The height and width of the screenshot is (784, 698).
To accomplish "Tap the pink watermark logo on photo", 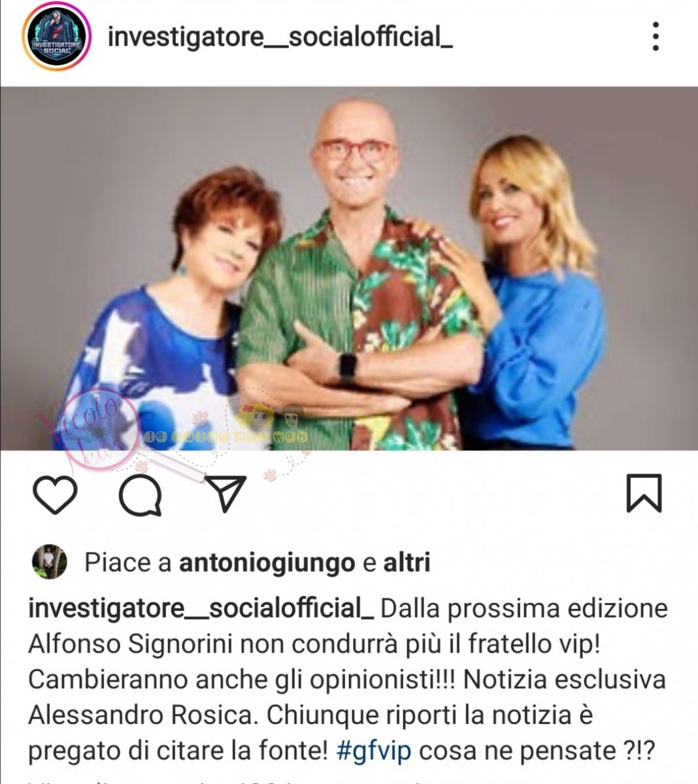I will coord(91,429).
